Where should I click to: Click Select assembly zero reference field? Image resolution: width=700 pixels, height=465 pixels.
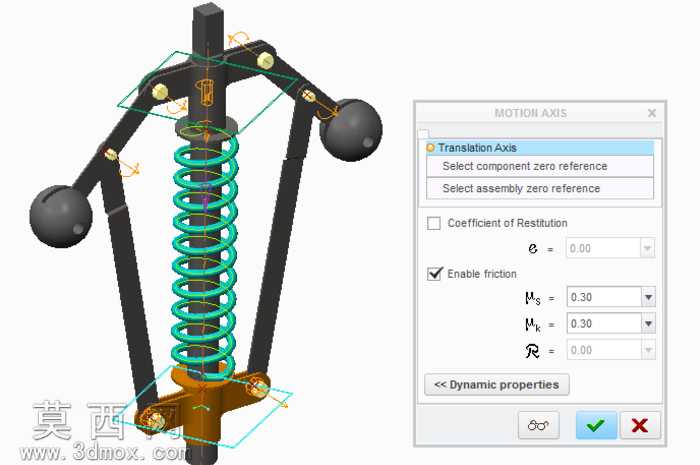[540, 188]
